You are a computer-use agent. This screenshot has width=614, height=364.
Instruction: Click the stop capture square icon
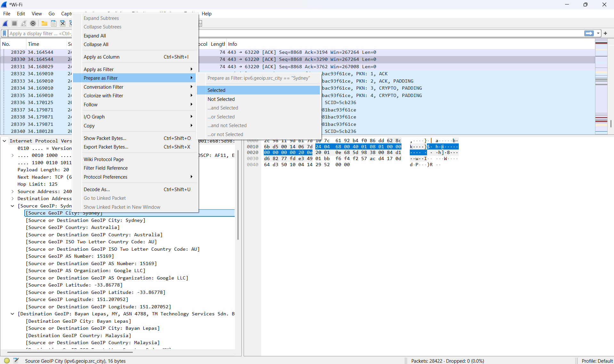coord(14,23)
